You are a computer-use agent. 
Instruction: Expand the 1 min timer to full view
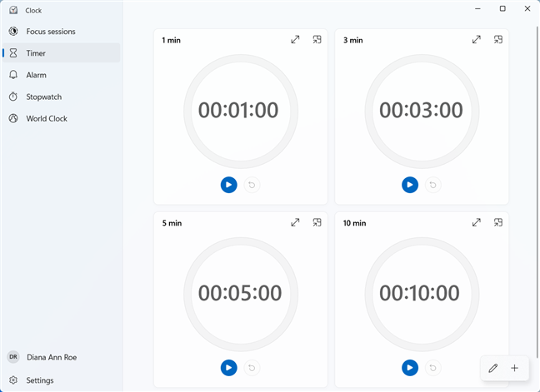(295, 40)
